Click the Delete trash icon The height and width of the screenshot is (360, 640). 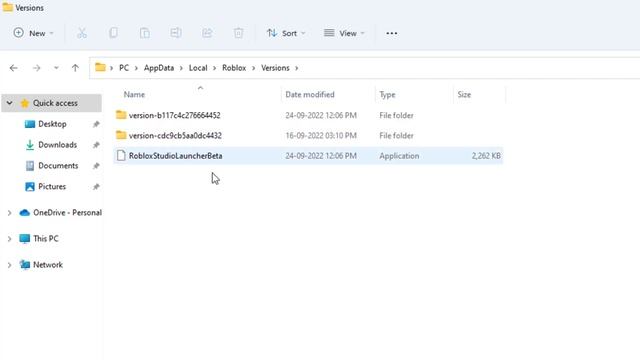pyautogui.click(x=238, y=33)
